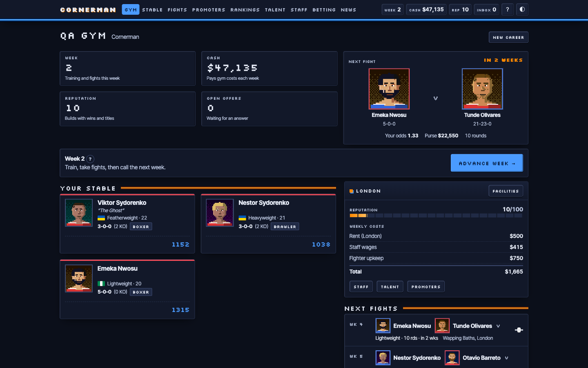Open the Betting tab
This screenshot has width=588, height=368.
[324, 9]
